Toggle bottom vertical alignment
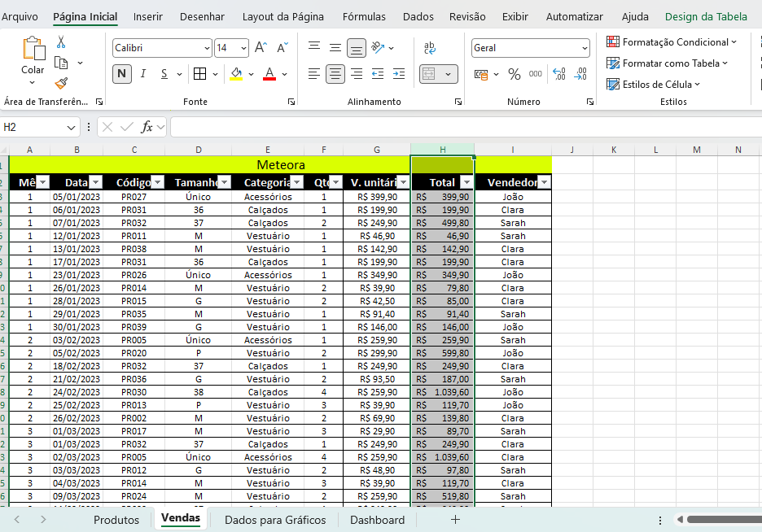Image resolution: width=762 pixels, height=532 pixels. click(357, 48)
